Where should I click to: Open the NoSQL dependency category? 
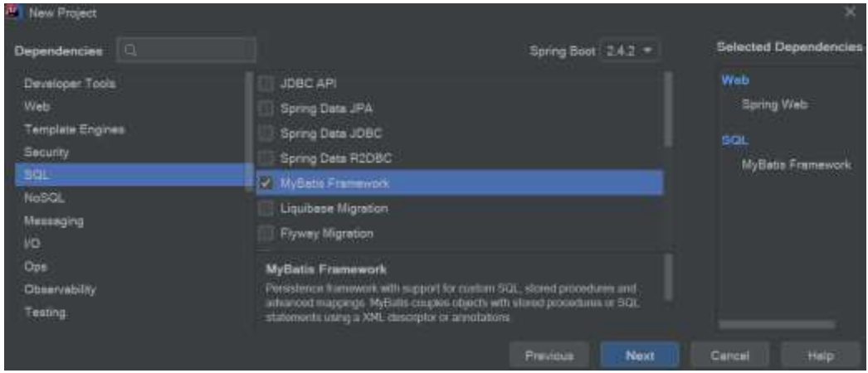pos(46,198)
